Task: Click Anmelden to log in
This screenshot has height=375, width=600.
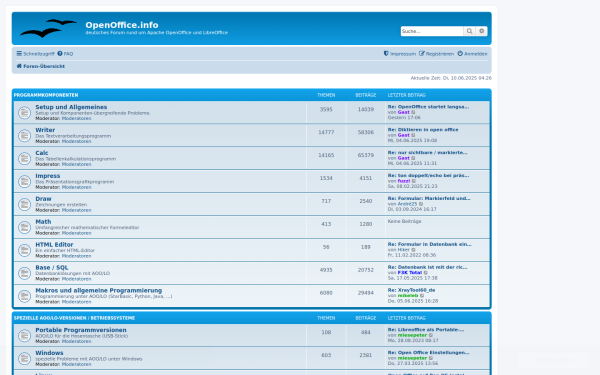Action: coord(473,54)
